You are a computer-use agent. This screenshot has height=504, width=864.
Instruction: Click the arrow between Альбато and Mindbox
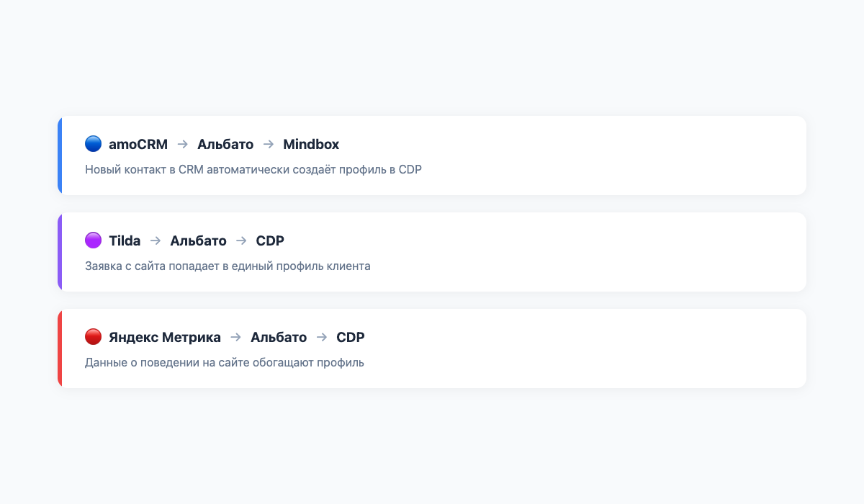[x=269, y=144]
